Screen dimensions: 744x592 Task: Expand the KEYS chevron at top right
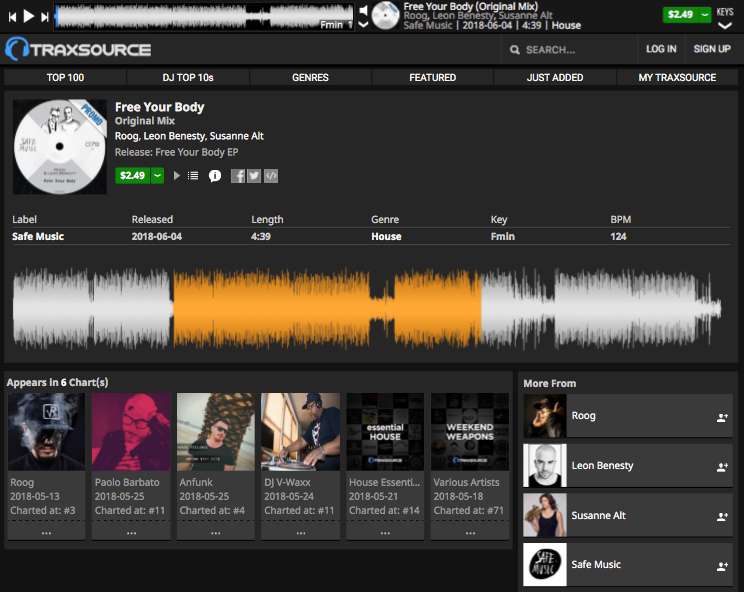(x=725, y=26)
